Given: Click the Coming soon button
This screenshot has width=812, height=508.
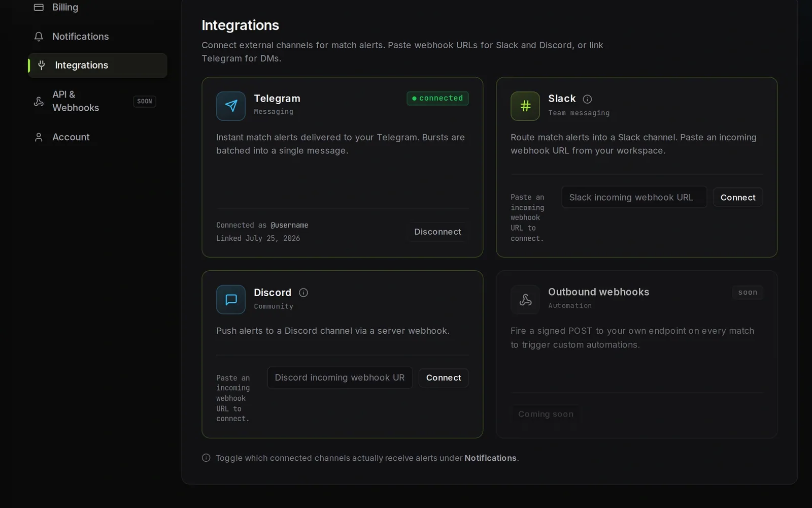Looking at the screenshot, I should tap(546, 414).
